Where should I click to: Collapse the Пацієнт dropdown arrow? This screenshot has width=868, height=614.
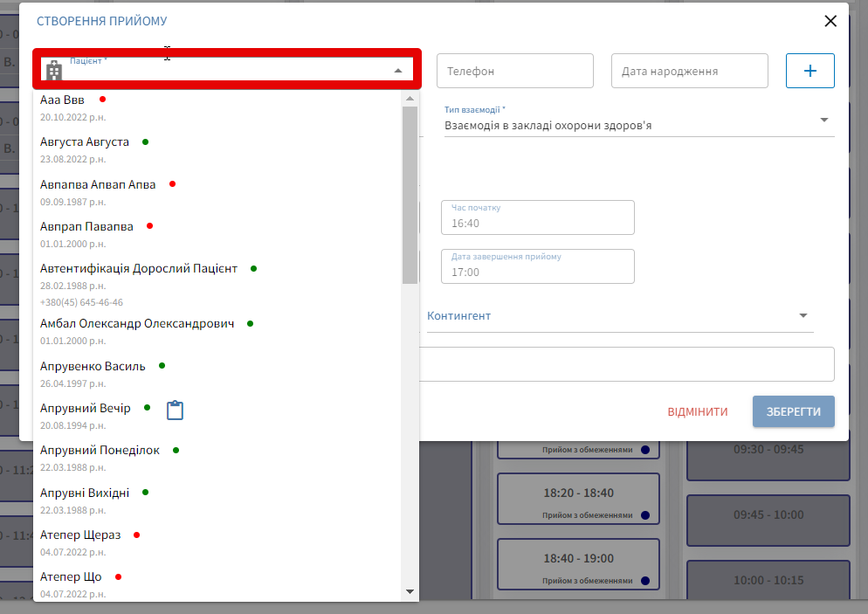point(398,71)
